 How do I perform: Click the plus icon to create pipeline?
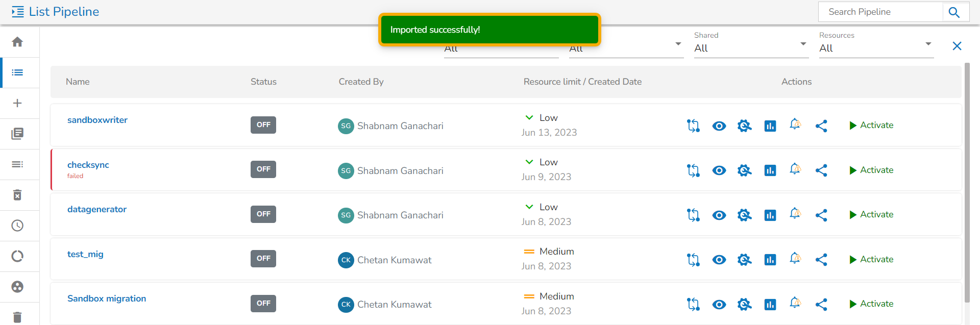pyautogui.click(x=17, y=103)
